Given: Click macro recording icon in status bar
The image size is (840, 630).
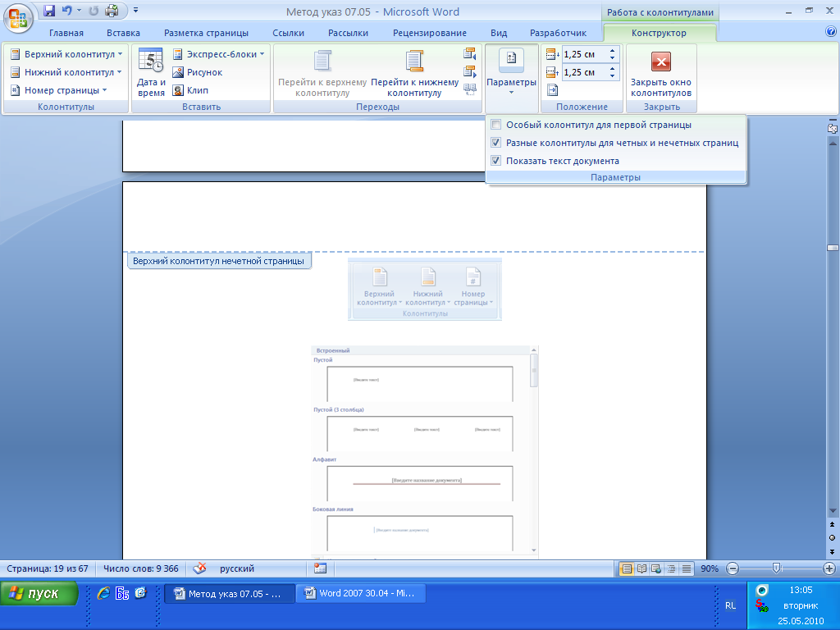Looking at the screenshot, I should 321,568.
